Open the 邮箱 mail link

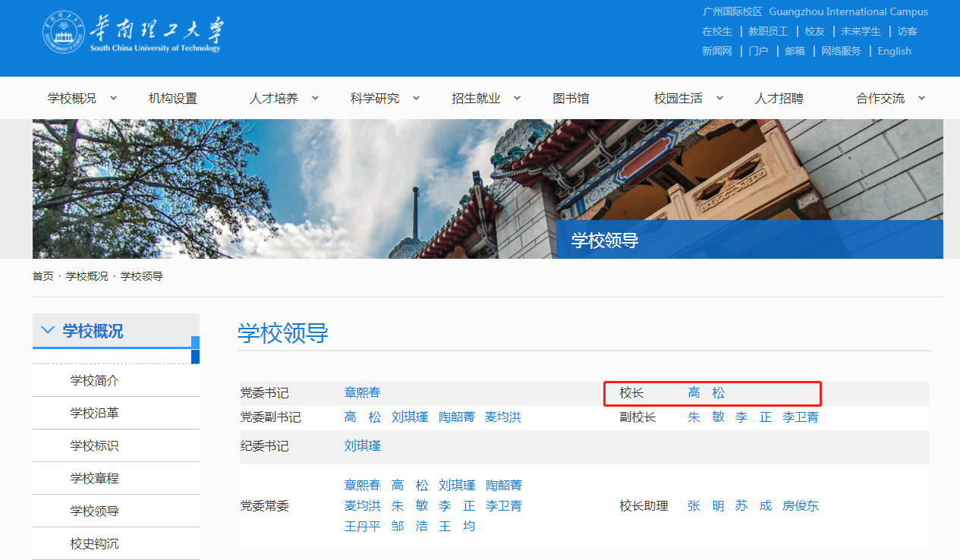coord(795,51)
